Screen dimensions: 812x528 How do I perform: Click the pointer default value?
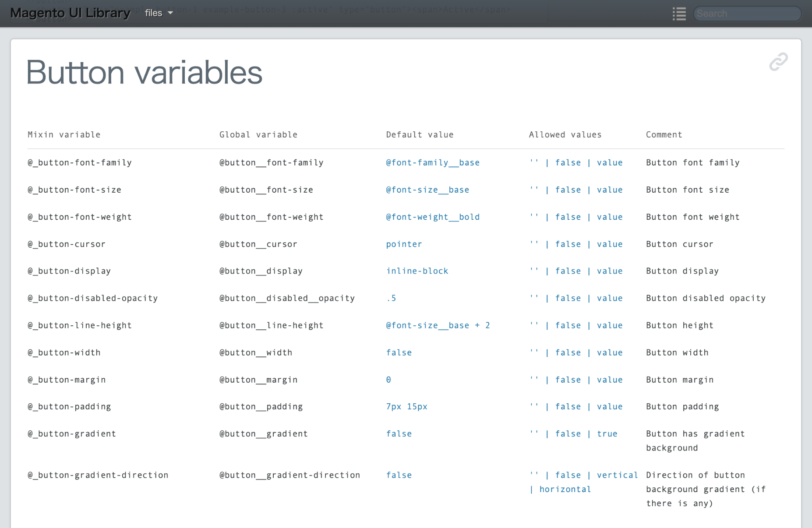point(404,244)
